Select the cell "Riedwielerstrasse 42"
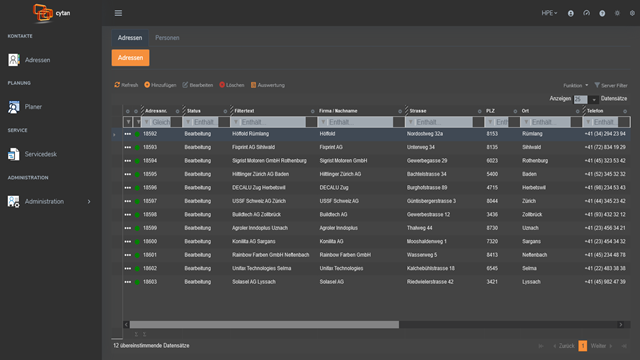The height and width of the screenshot is (360, 640). click(x=430, y=282)
